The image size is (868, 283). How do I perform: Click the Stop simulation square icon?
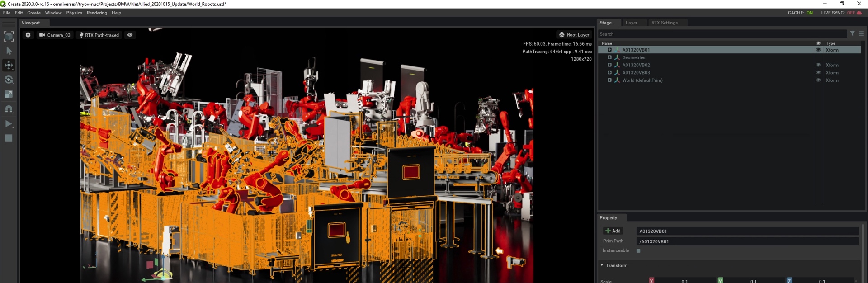coord(9,138)
